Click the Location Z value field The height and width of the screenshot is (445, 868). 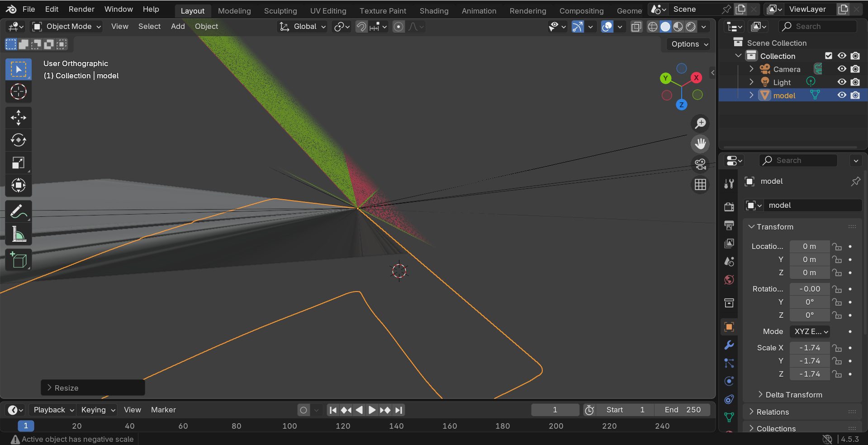[x=810, y=273]
